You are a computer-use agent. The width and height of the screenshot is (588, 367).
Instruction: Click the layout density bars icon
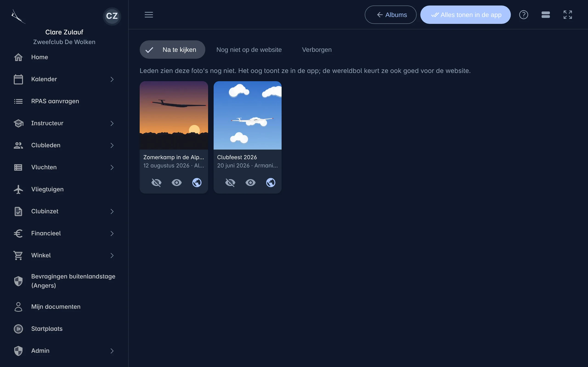pyautogui.click(x=546, y=15)
